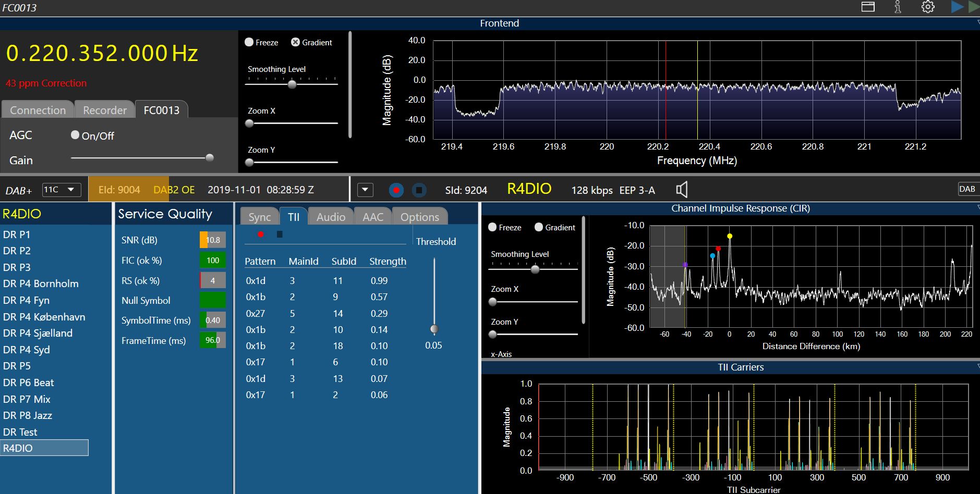980x494 pixels.
Task: Click the Gain slider handle
Action: [x=210, y=158]
